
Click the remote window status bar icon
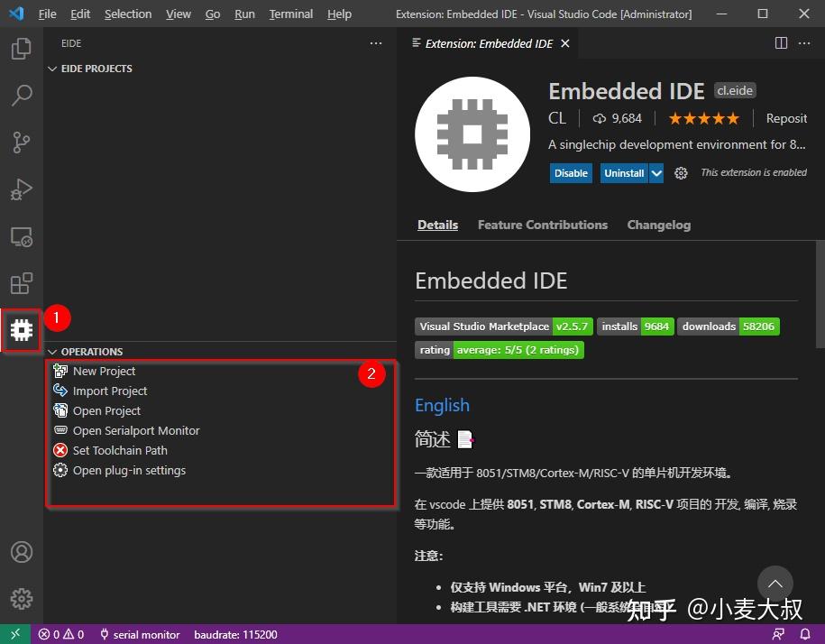tap(15, 634)
